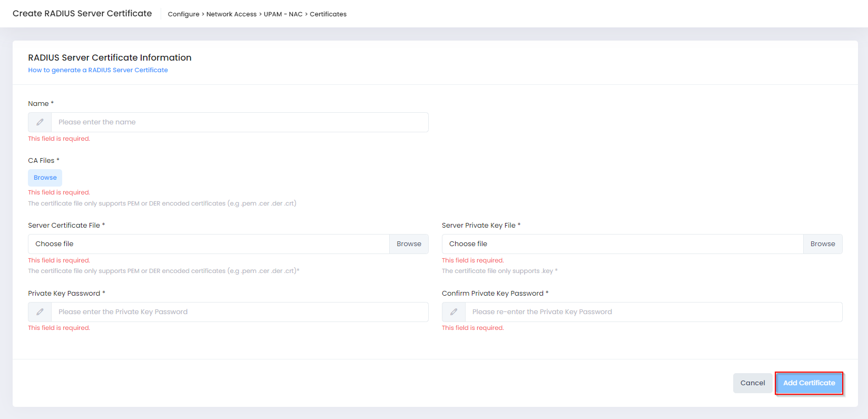Image resolution: width=868 pixels, height=419 pixels.
Task: Click the Server Private Key File label
Action: [479, 226]
